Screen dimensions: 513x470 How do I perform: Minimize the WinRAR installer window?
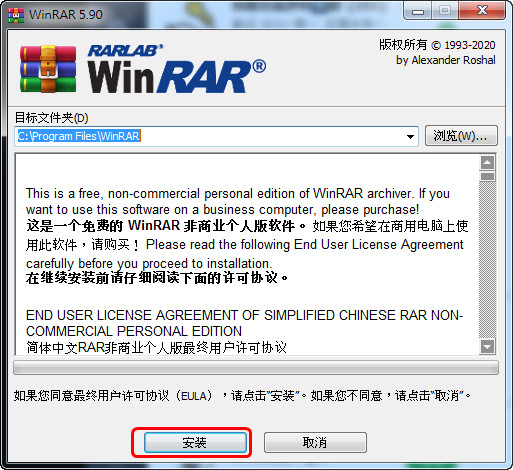point(418,11)
